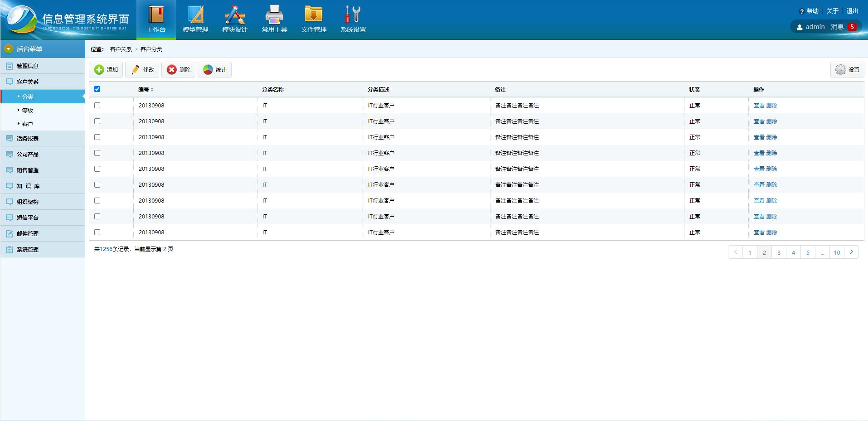This screenshot has height=421, width=868.
Task: Click 查看 link in the first row
Action: tap(759, 105)
